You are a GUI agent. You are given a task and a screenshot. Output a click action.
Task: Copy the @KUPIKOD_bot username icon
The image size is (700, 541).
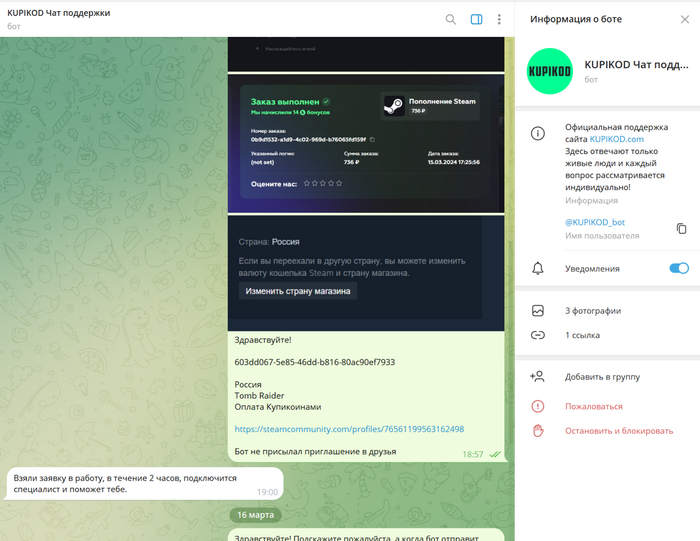click(681, 229)
